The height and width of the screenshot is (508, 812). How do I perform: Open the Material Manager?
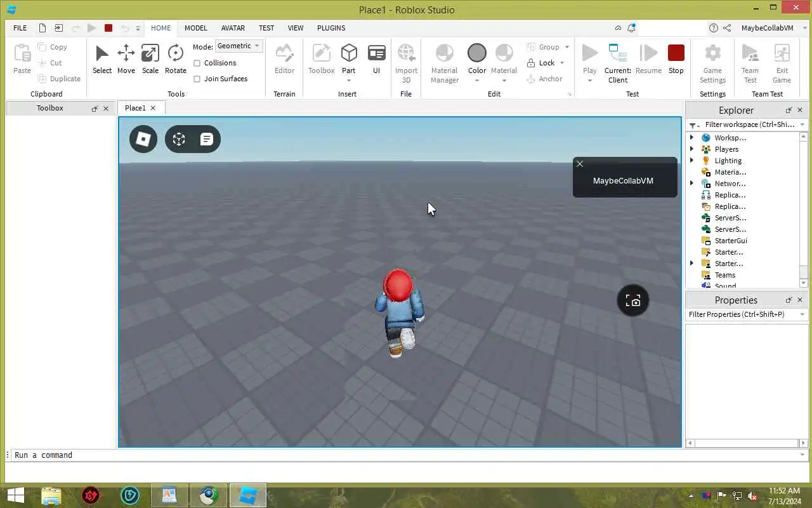[x=444, y=63]
